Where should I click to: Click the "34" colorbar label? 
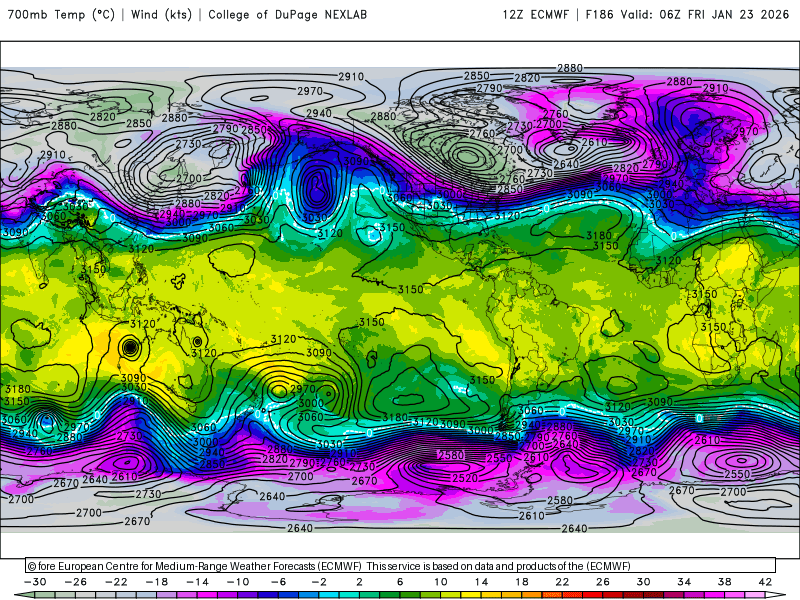(x=684, y=582)
